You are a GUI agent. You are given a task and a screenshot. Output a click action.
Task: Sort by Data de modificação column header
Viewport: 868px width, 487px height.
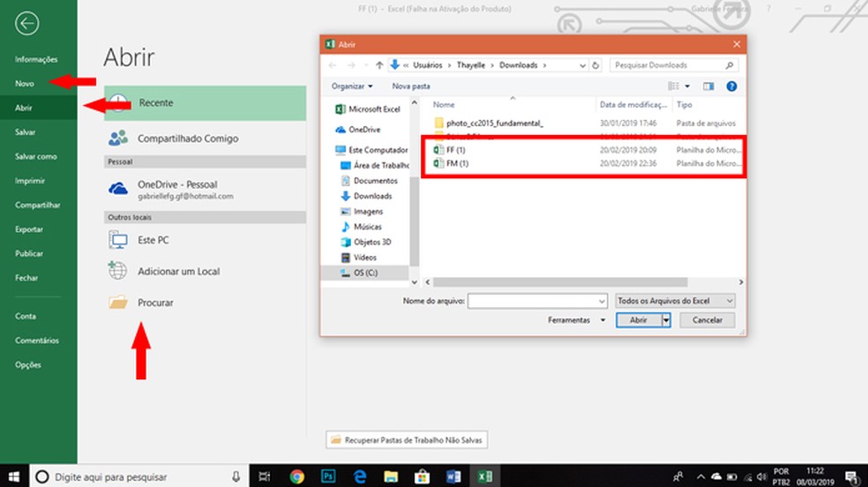634,105
